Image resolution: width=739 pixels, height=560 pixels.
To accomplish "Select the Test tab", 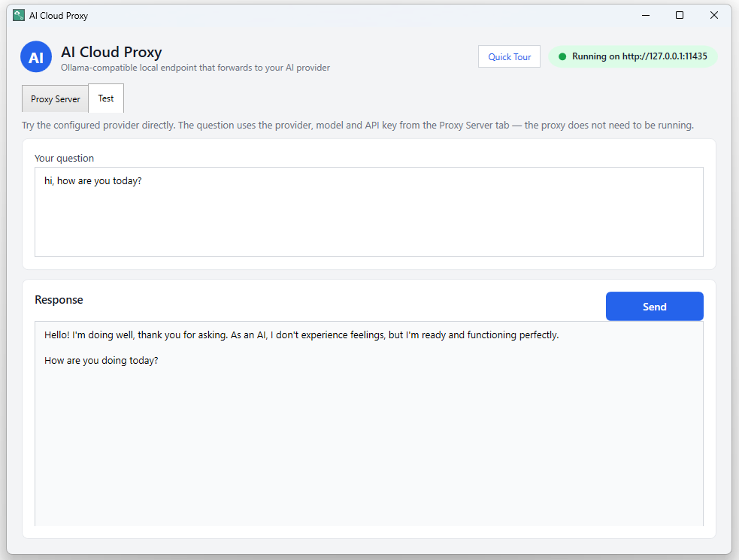I will 106,98.
